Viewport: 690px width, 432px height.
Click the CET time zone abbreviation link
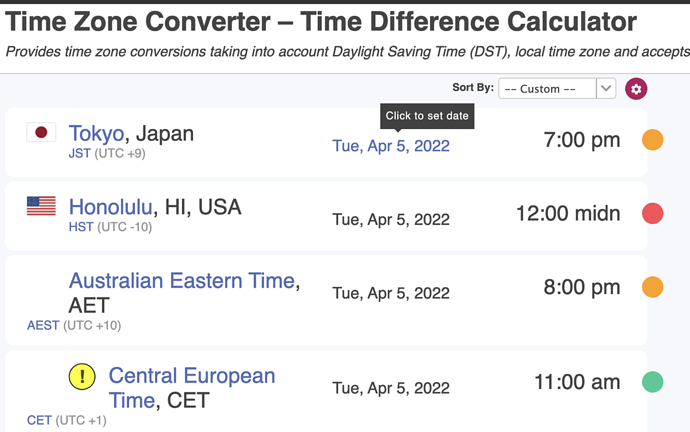tap(39, 421)
